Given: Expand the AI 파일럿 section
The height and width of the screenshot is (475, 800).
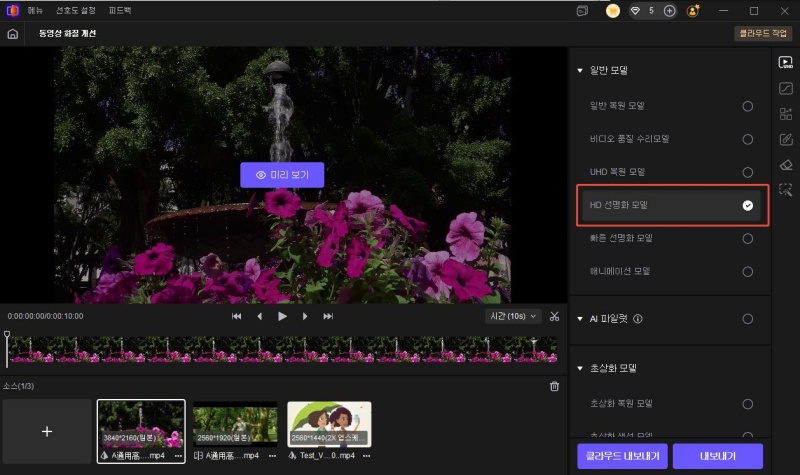Looking at the screenshot, I should (580, 319).
